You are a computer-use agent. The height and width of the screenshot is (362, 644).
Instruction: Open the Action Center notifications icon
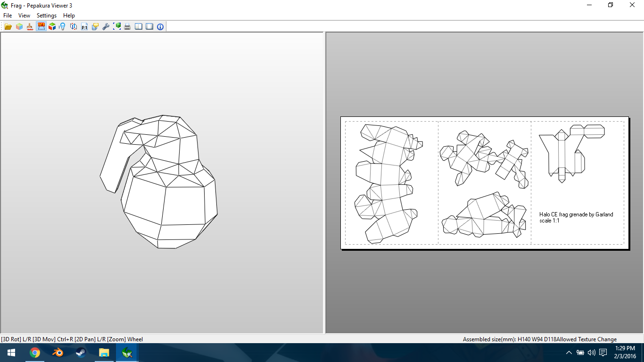click(x=603, y=353)
